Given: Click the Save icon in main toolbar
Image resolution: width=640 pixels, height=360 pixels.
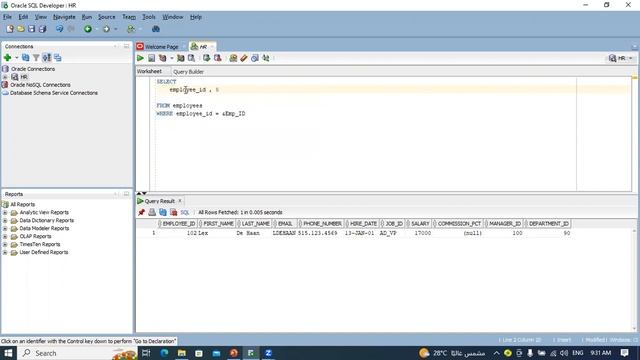Looking at the screenshot, I should click(x=31, y=29).
